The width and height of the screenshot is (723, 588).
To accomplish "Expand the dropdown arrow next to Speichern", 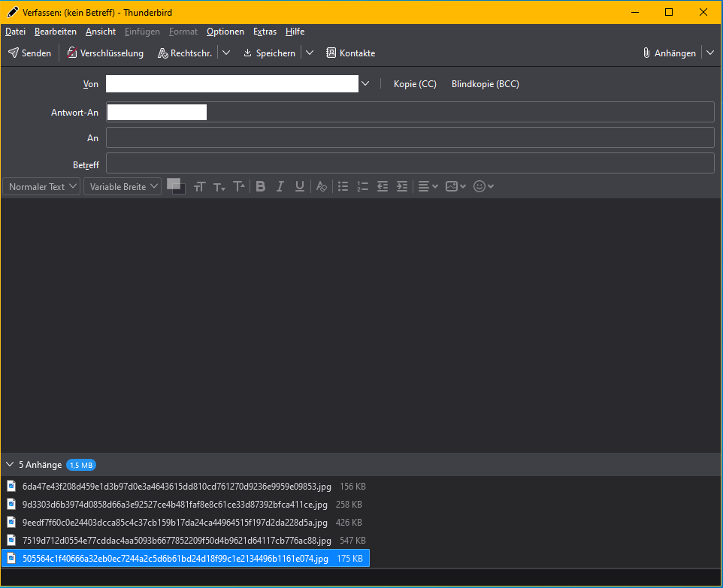I will click(309, 53).
